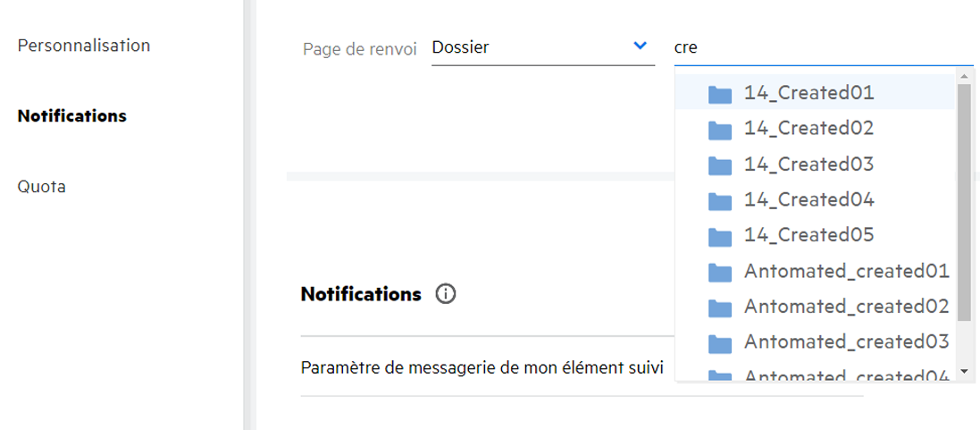This screenshot has height=430, width=980.
Task: Open the Notifications info icon
Action: click(445, 294)
